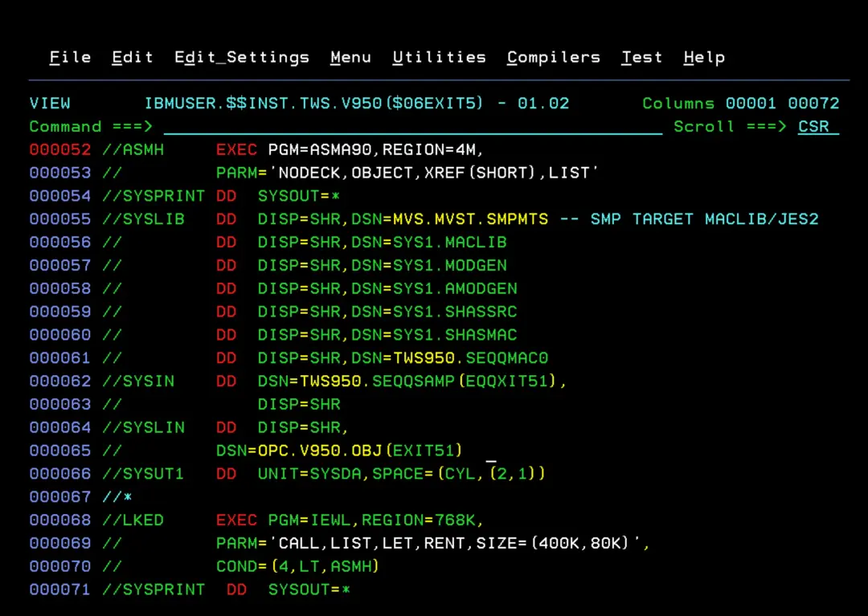This screenshot has width=868, height=616.
Task: Open the File menu
Action: [70, 57]
